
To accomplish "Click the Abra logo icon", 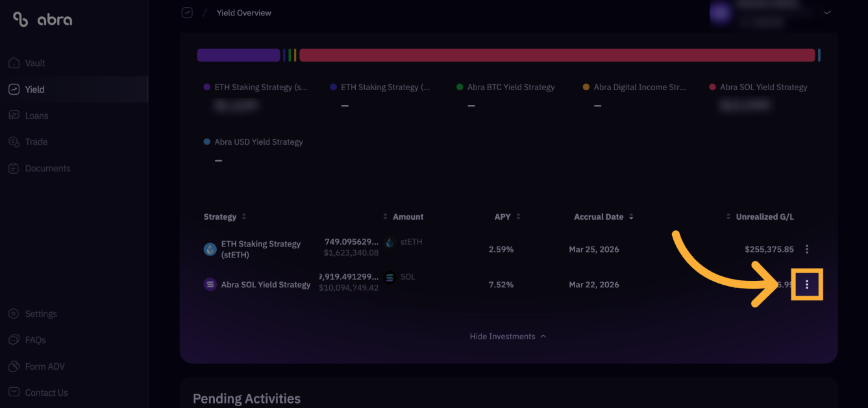I will tap(20, 19).
